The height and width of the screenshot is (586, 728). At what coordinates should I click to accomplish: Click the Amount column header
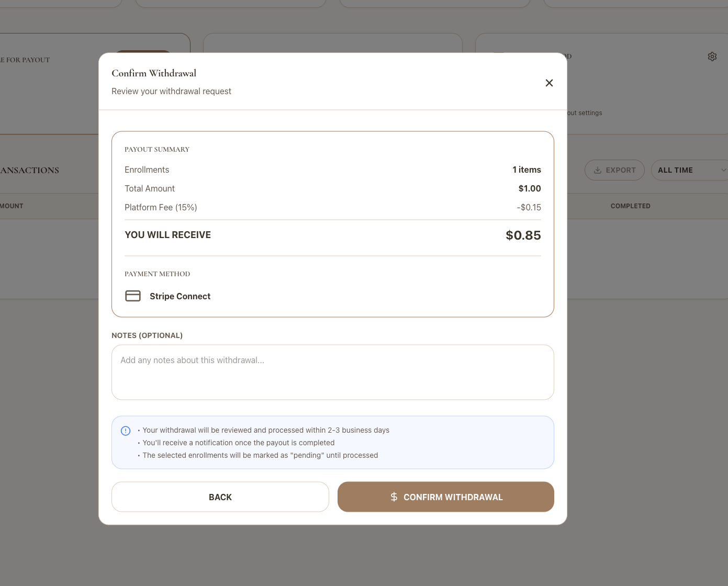pos(12,206)
